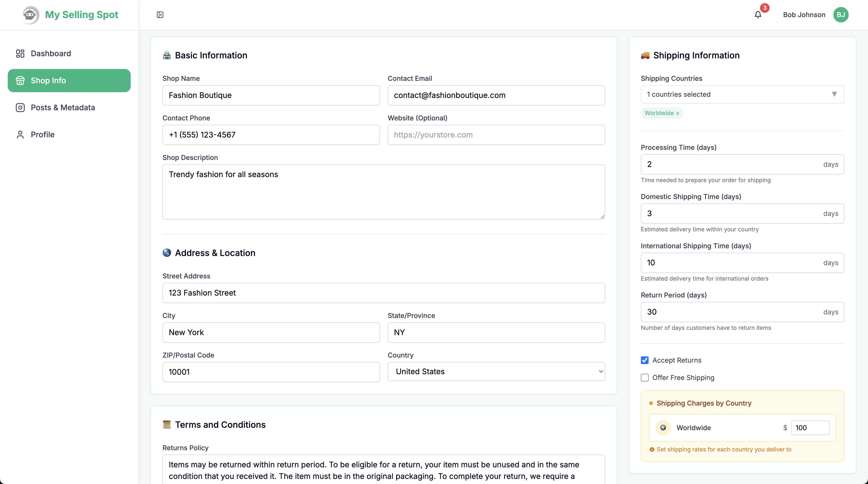Image resolution: width=868 pixels, height=484 pixels.
Task: Click the My Selling Spot logo icon
Action: [x=30, y=14]
